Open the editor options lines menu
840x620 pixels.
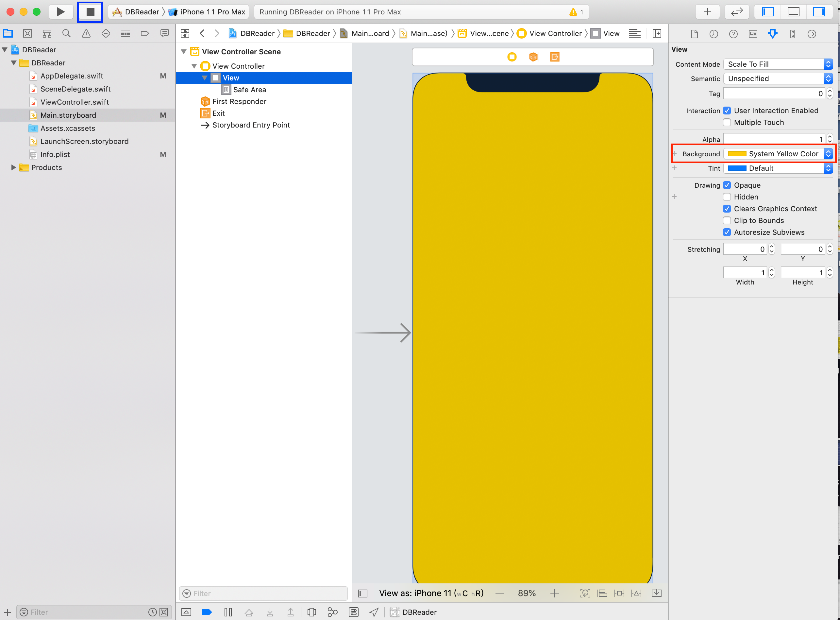pyautogui.click(x=635, y=33)
